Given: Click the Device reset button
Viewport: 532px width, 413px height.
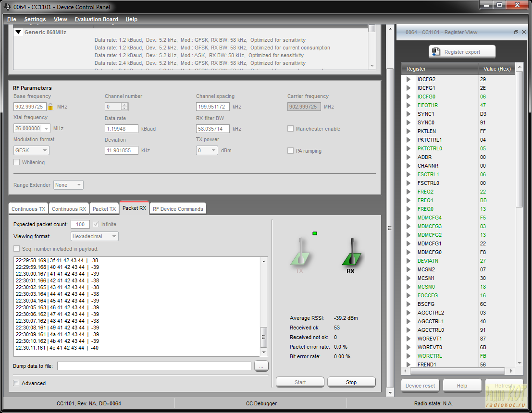Looking at the screenshot, I should (x=420, y=386).
